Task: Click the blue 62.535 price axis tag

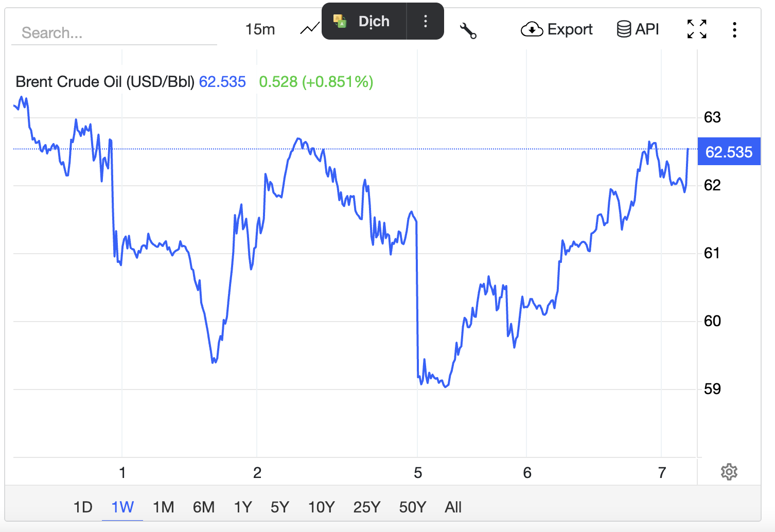Action: coord(729,152)
